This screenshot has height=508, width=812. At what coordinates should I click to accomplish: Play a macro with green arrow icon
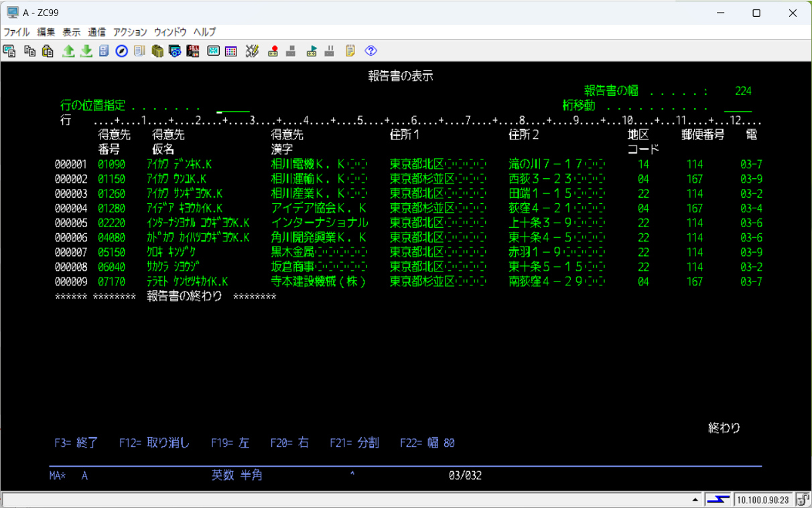(x=312, y=51)
